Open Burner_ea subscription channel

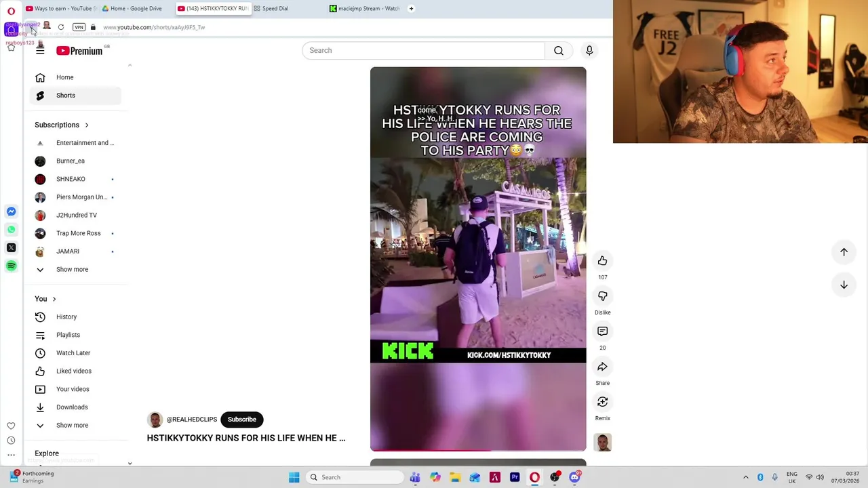[x=75, y=161]
